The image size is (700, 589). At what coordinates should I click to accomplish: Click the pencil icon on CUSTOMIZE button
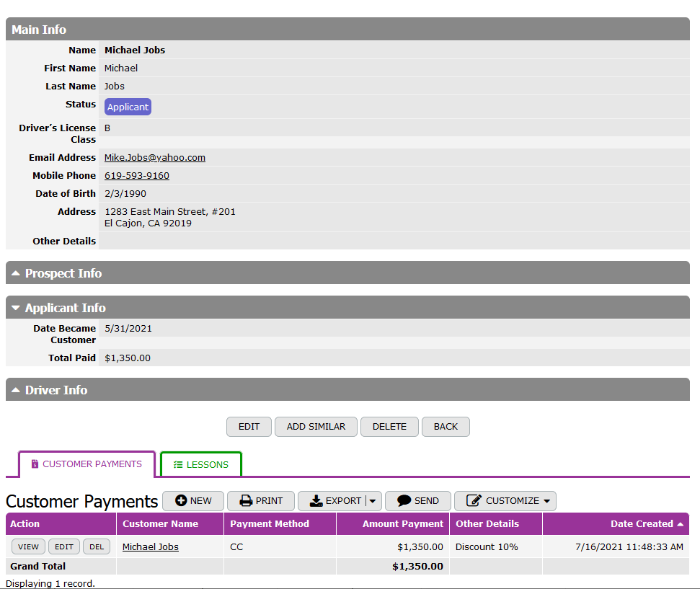pos(474,501)
